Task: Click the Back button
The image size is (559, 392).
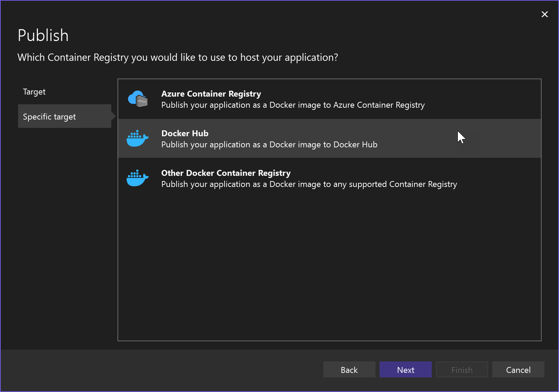Action: click(x=349, y=369)
